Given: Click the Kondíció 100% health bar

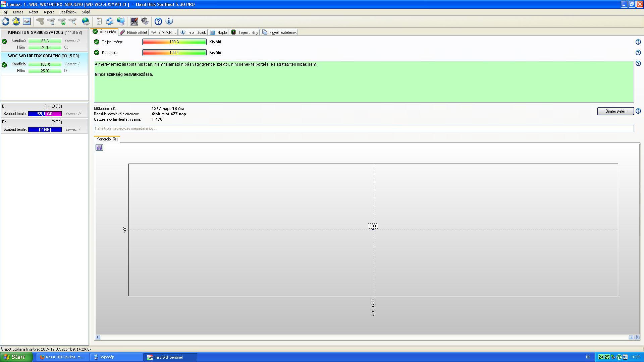Looking at the screenshot, I should click(x=174, y=53).
